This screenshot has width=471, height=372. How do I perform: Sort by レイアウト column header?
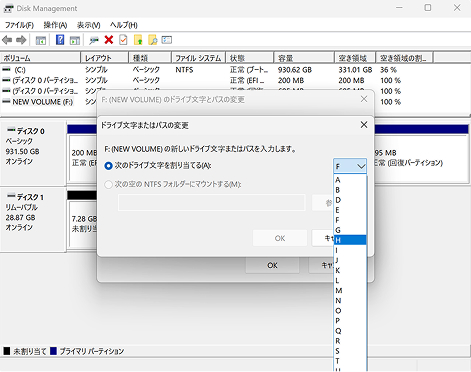105,58
